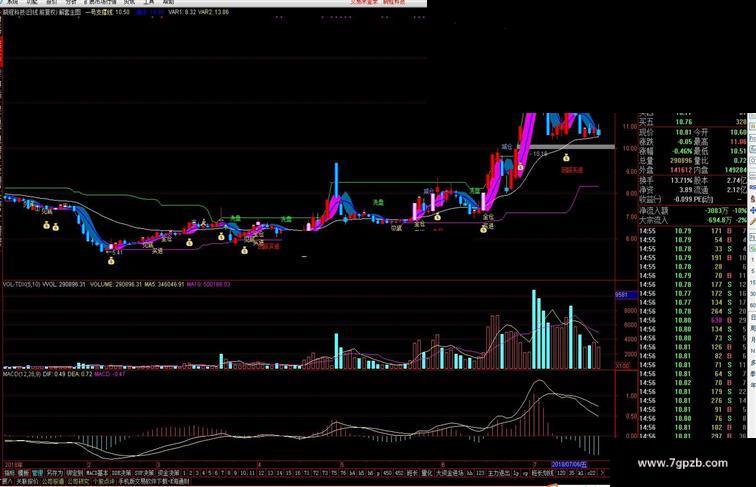This screenshot has height=487, width=756.
Task: Switch to SUP决策 indicator tab
Action: click(x=144, y=473)
